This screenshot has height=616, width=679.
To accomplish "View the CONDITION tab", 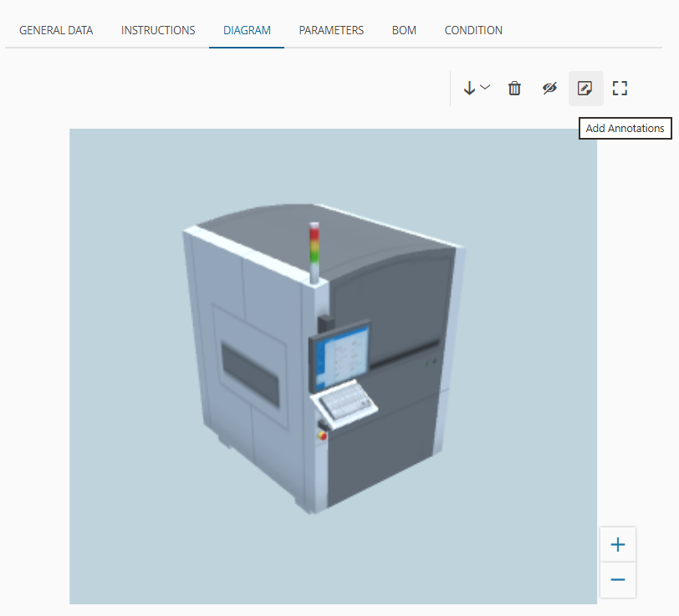I will (x=473, y=30).
